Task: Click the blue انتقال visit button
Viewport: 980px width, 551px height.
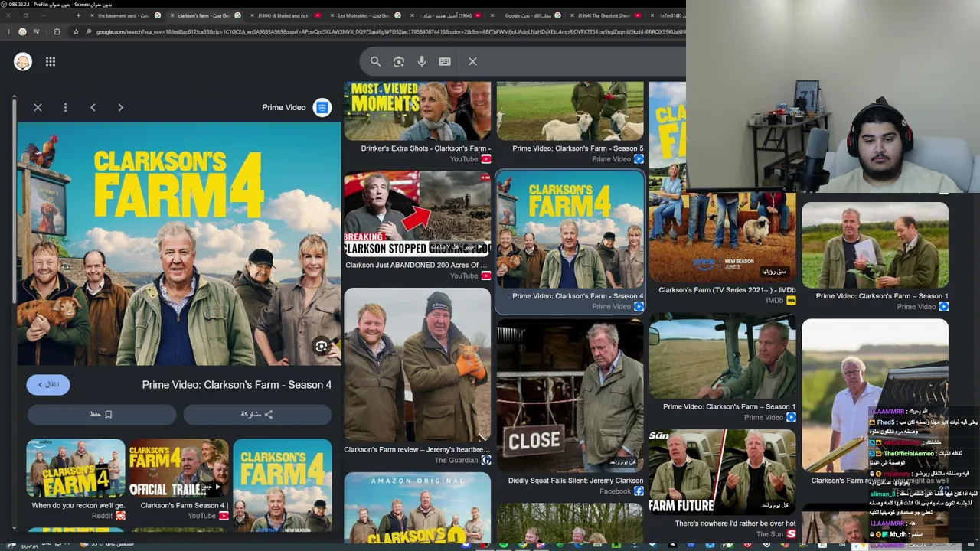Action: coord(48,384)
